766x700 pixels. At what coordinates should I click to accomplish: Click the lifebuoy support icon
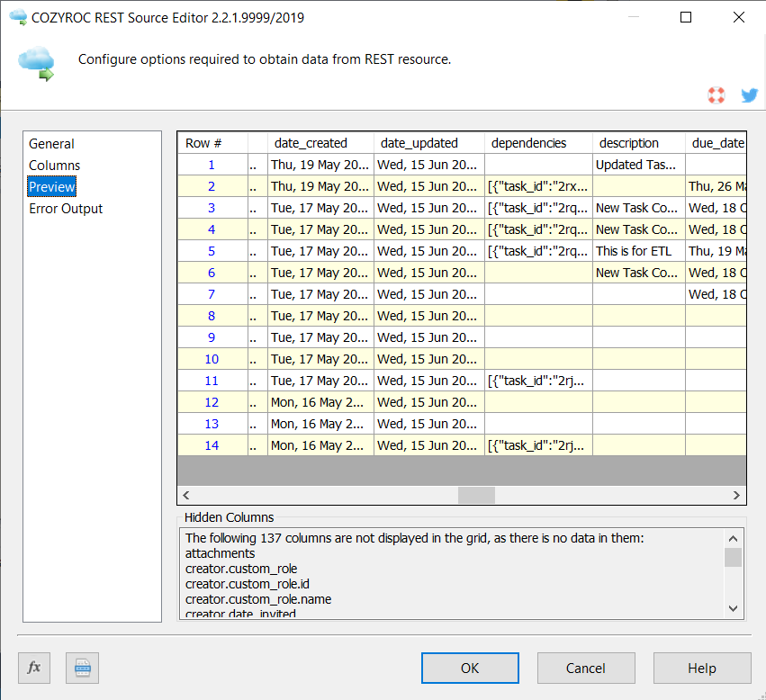coord(716,94)
